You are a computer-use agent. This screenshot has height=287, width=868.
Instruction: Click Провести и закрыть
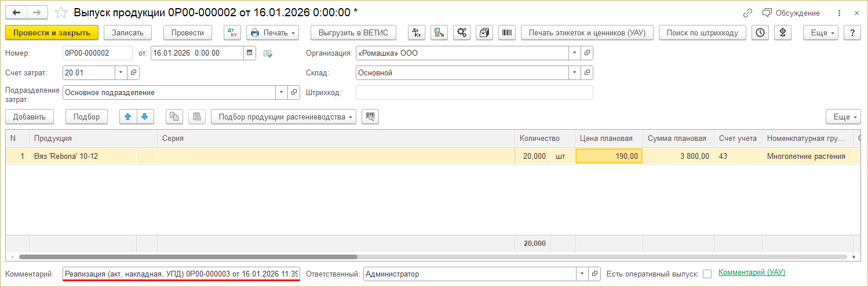point(52,33)
